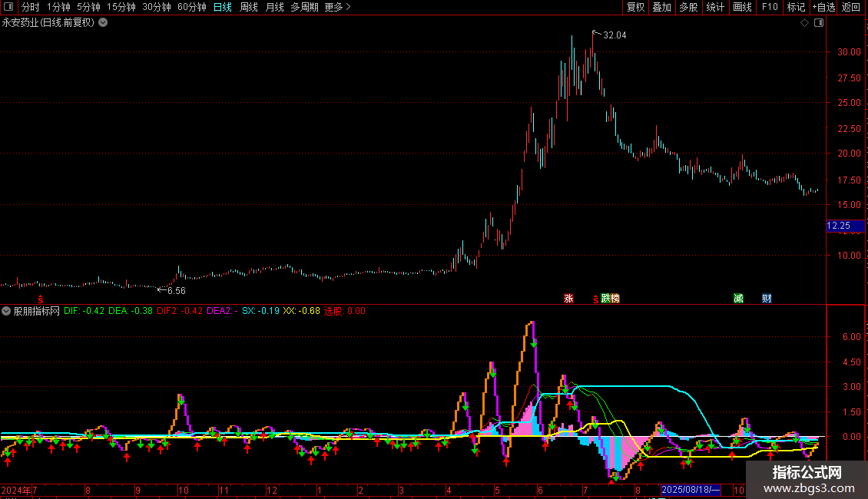Switch to 周线 weekly period
This screenshot has width=868, height=499.
249,7
